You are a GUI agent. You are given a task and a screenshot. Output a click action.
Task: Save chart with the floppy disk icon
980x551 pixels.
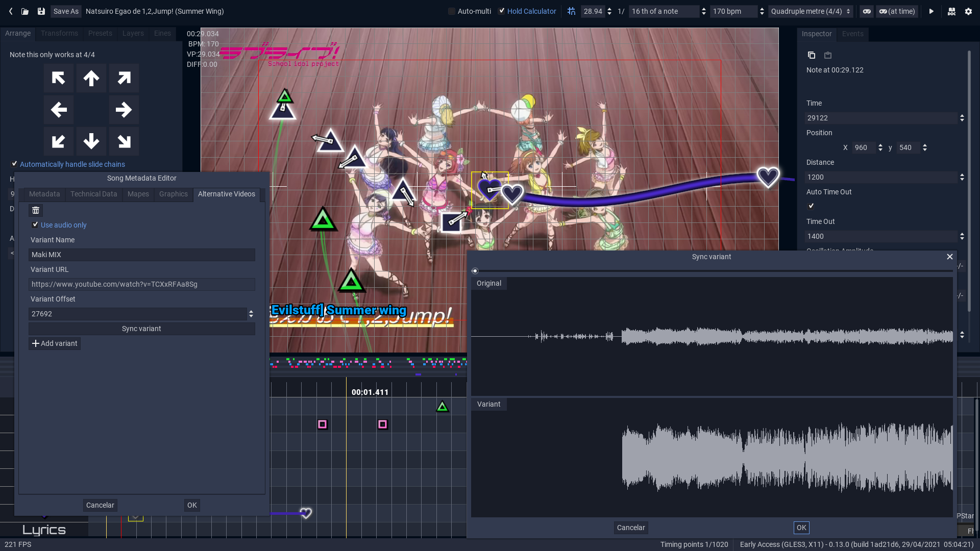tap(41, 11)
